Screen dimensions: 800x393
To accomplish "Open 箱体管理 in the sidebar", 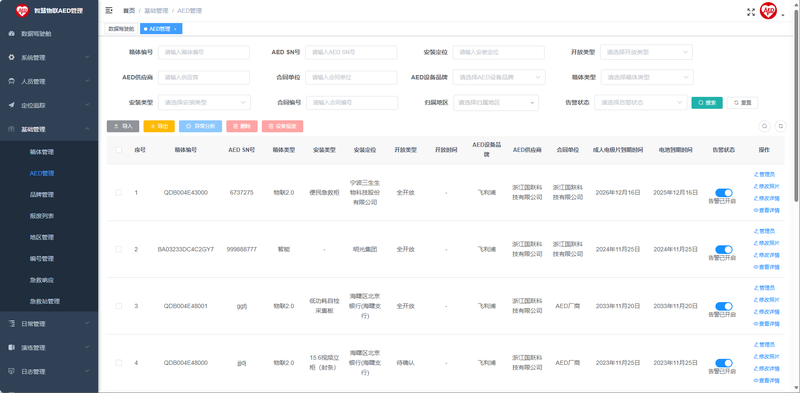I will coord(49,152).
